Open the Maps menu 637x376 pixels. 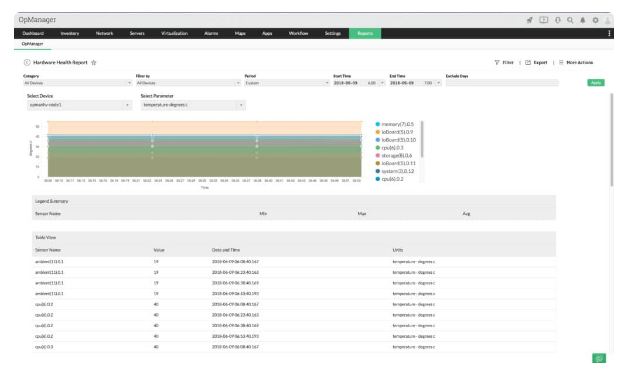coord(240,33)
